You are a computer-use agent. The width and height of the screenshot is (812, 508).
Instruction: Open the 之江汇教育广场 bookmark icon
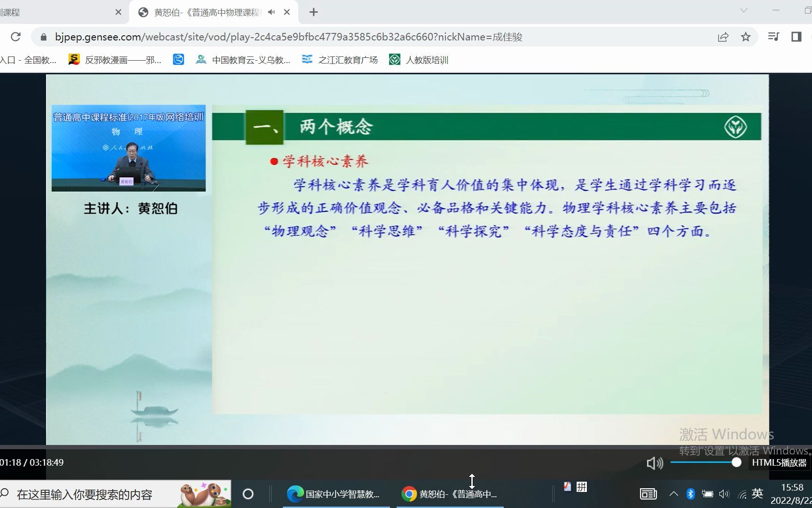click(307, 59)
